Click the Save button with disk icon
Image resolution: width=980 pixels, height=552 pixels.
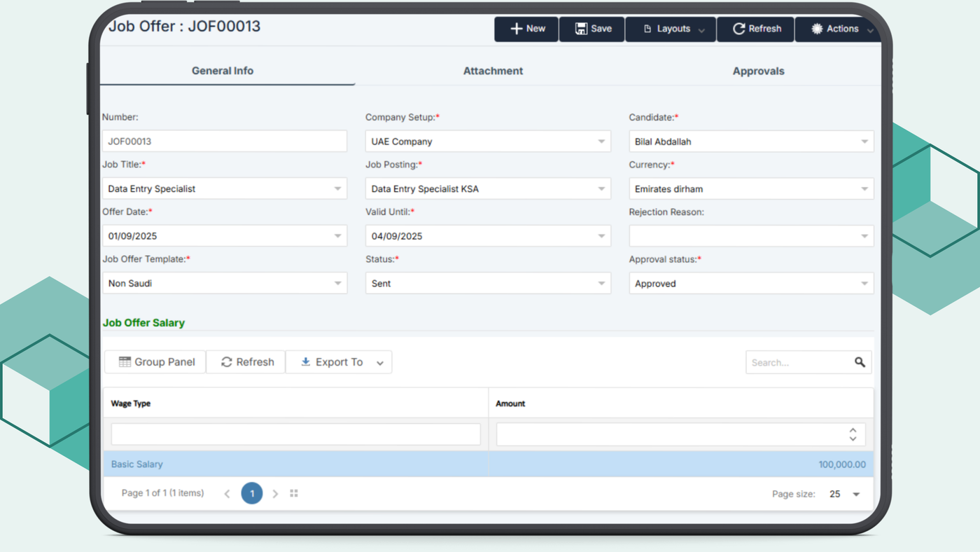pyautogui.click(x=592, y=29)
